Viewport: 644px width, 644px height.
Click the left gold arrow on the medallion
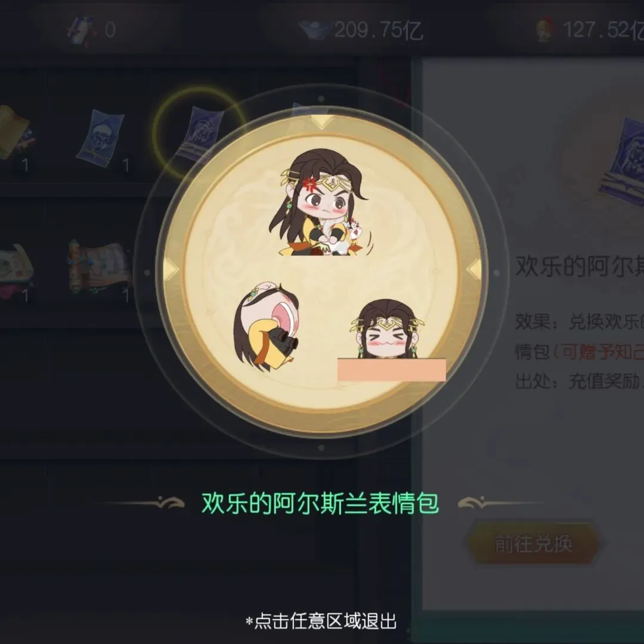click(171, 270)
